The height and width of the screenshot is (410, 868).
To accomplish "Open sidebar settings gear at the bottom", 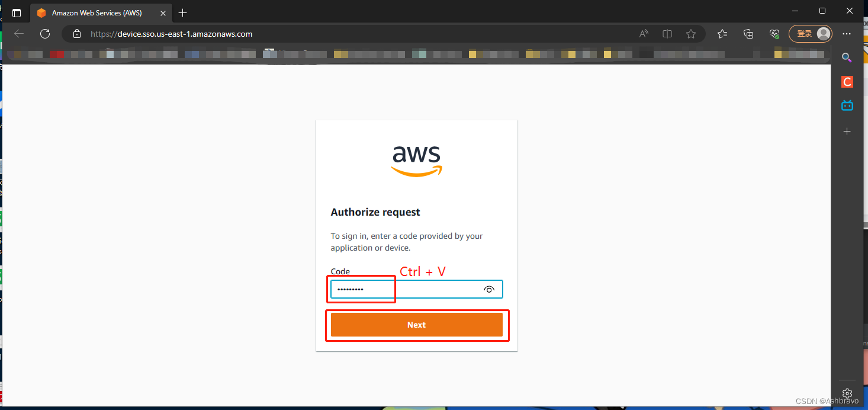I will pos(847,393).
